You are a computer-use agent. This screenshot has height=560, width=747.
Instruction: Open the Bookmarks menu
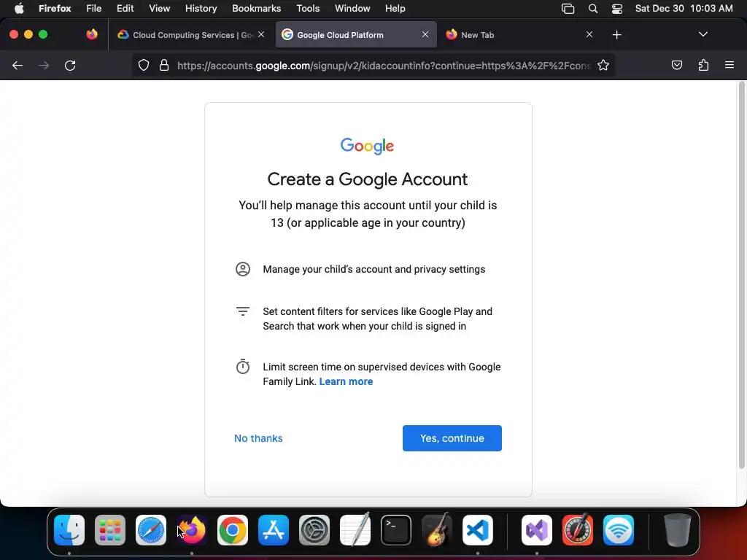(256, 8)
